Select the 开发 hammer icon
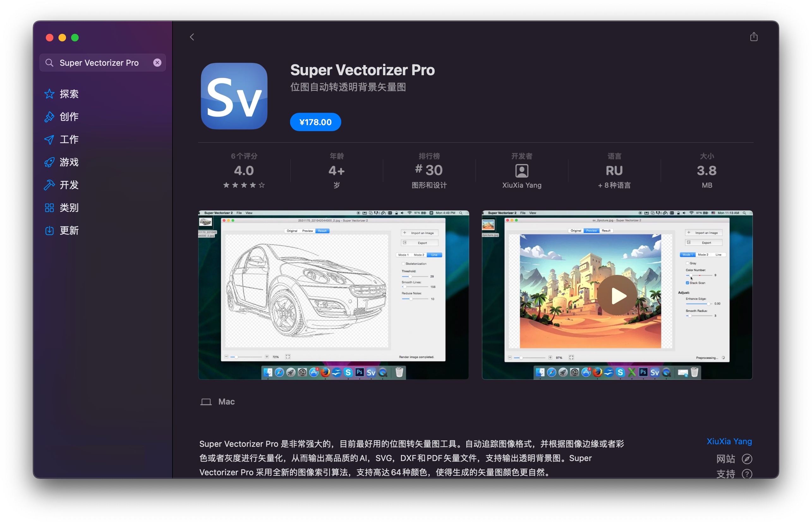 tap(50, 185)
